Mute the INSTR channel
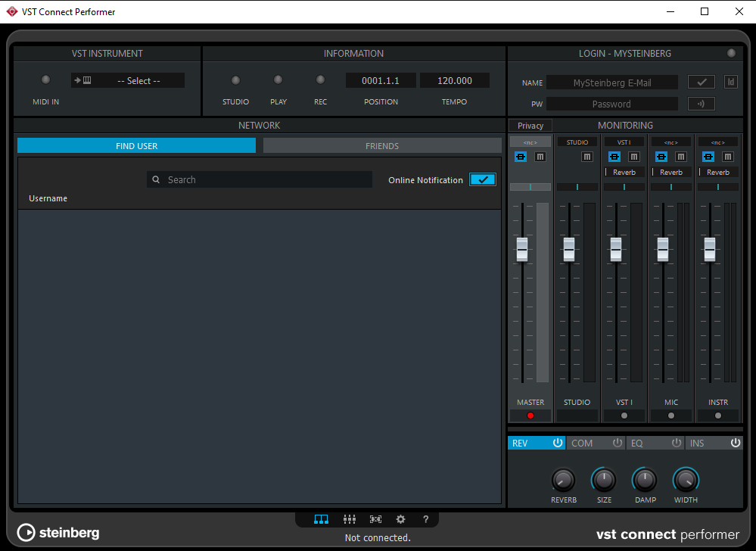Image resolution: width=756 pixels, height=551 pixels. [x=727, y=157]
